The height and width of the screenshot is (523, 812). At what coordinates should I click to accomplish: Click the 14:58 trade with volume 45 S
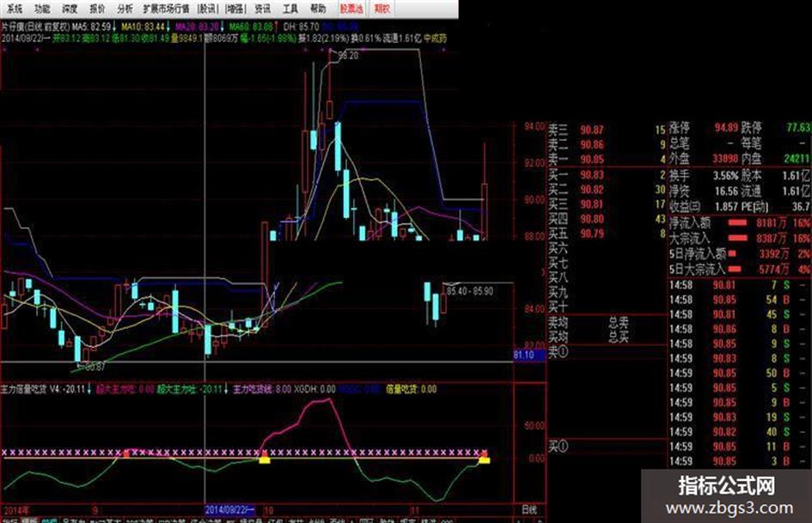pos(740,313)
